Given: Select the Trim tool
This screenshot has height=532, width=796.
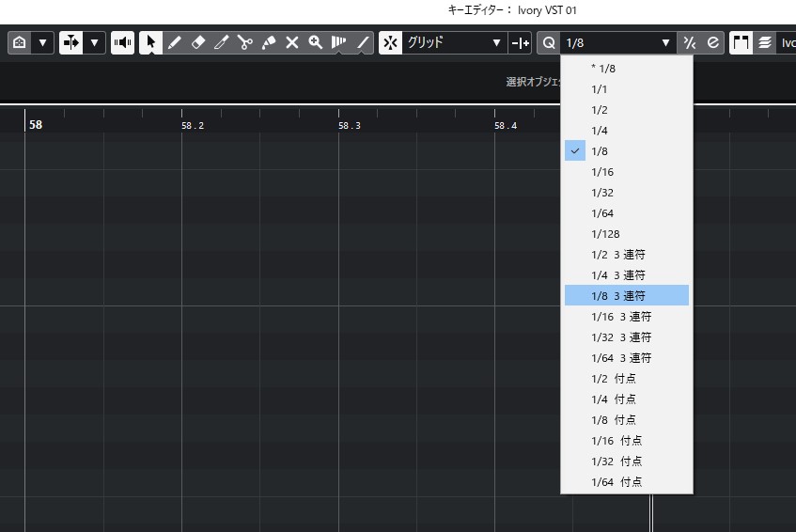Looking at the screenshot, I should (x=221, y=42).
